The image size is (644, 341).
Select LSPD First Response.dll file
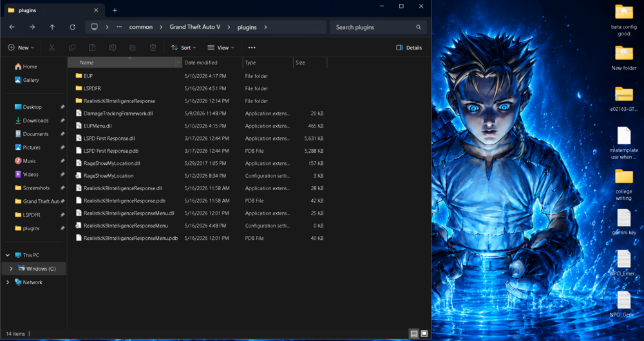[105, 138]
